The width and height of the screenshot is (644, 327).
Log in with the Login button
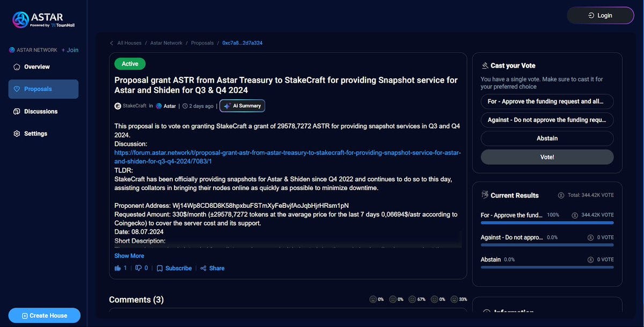point(600,16)
